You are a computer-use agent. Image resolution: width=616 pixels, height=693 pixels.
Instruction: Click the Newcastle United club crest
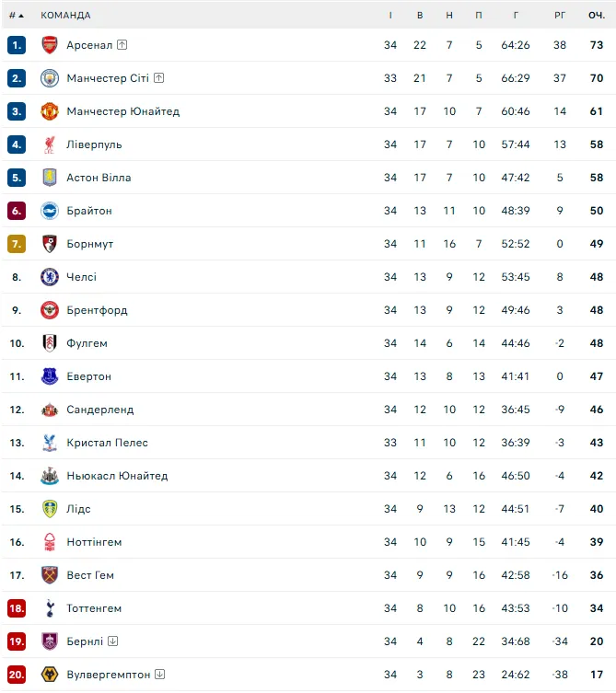click(50, 476)
